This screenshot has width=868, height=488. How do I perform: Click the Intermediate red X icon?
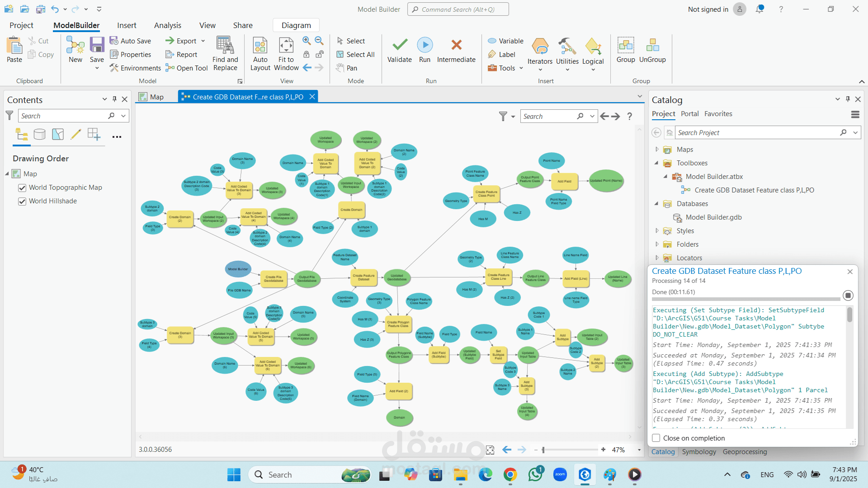(456, 45)
